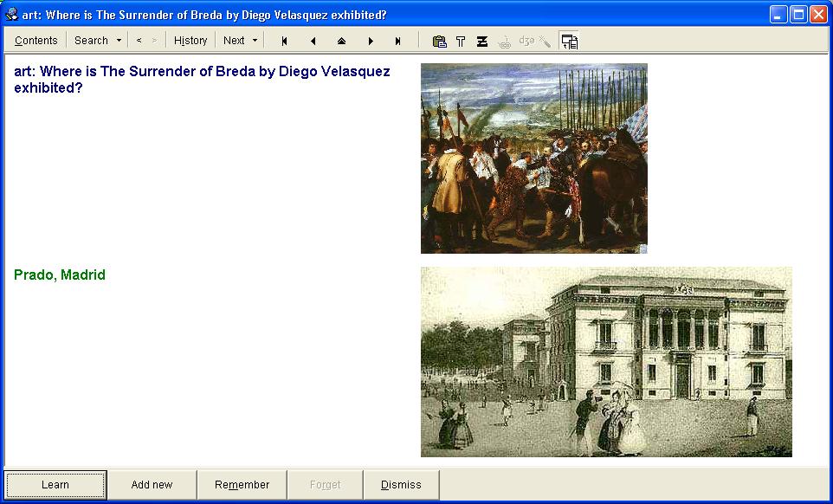Click the Prado museum engraving image
Image resolution: width=833 pixels, height=504 pixels.
606,362
